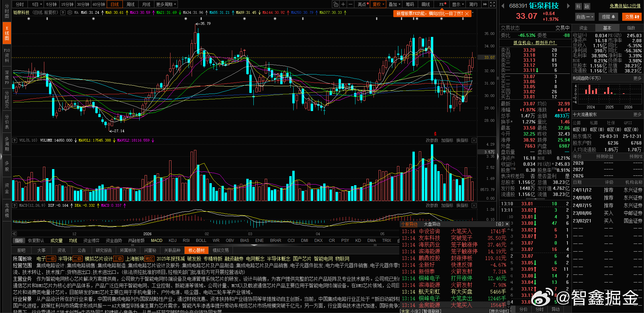This screenshot has height=313, width=644.
Task: Toggle PK compare feature
Action: pyautogui.click(x=442, y=4)
